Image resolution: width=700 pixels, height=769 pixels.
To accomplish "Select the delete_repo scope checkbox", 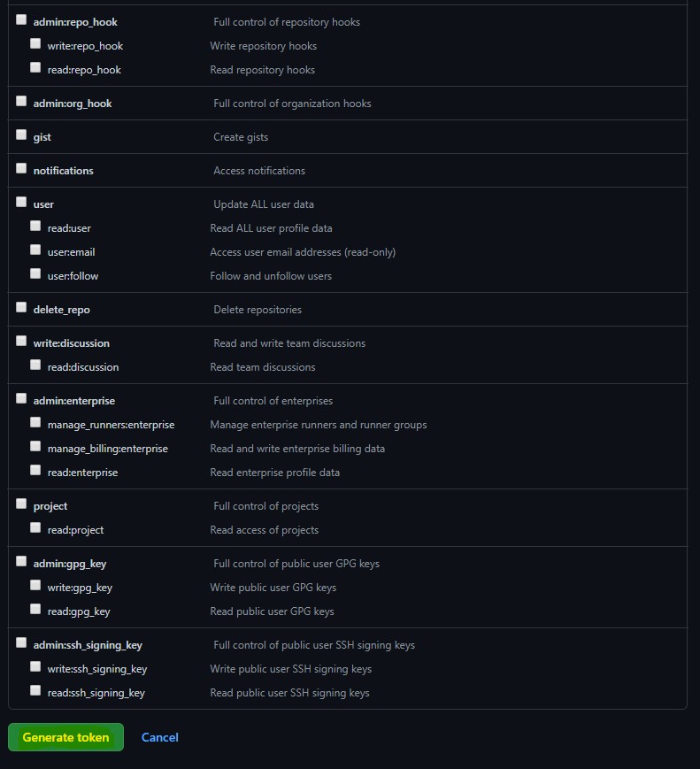I will (x=21, y=307).
